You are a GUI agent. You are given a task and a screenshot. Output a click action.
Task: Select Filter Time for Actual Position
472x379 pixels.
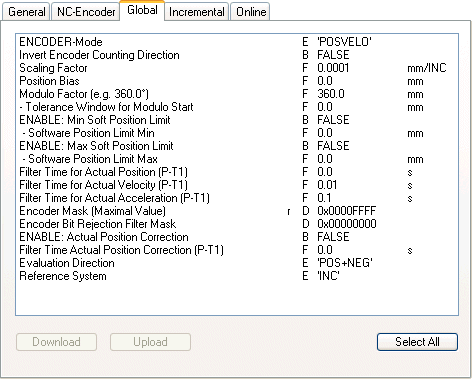point(237,172)
